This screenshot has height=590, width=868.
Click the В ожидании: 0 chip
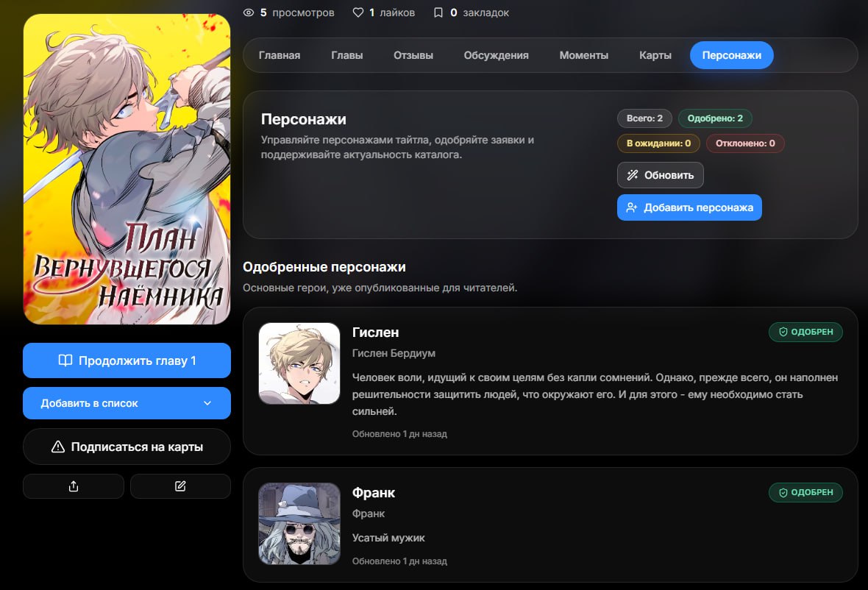[x=659, y=143]
